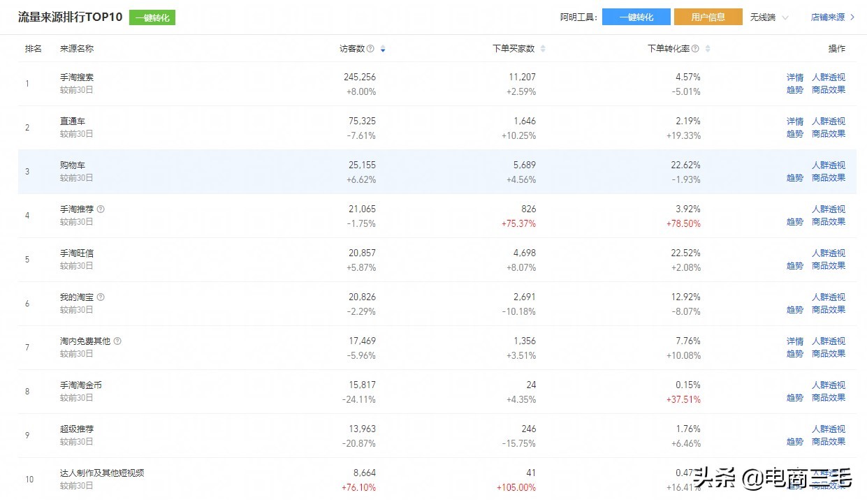Viewport: 867px width, 504px height.
Task: Select the 手淘搜索 source name
Action: (77, 77)
